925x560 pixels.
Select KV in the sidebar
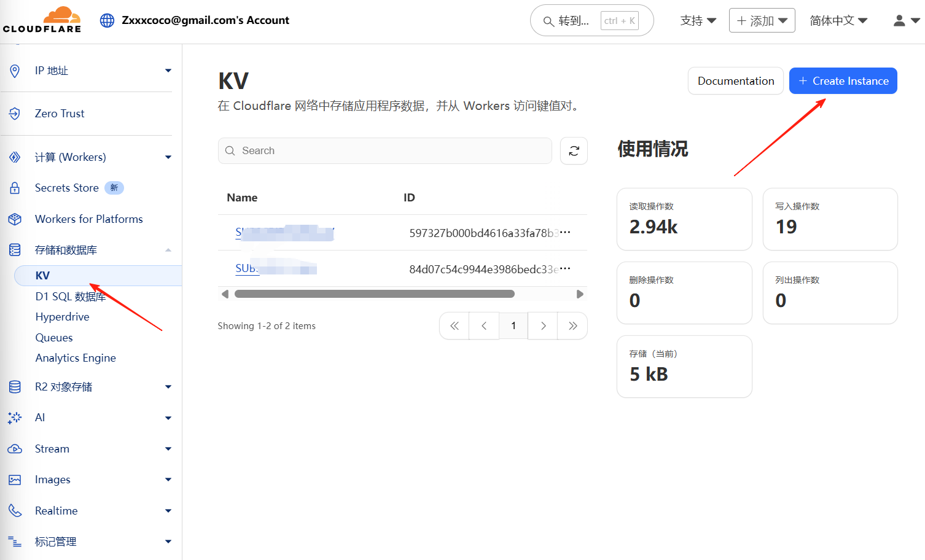(98, 276)
